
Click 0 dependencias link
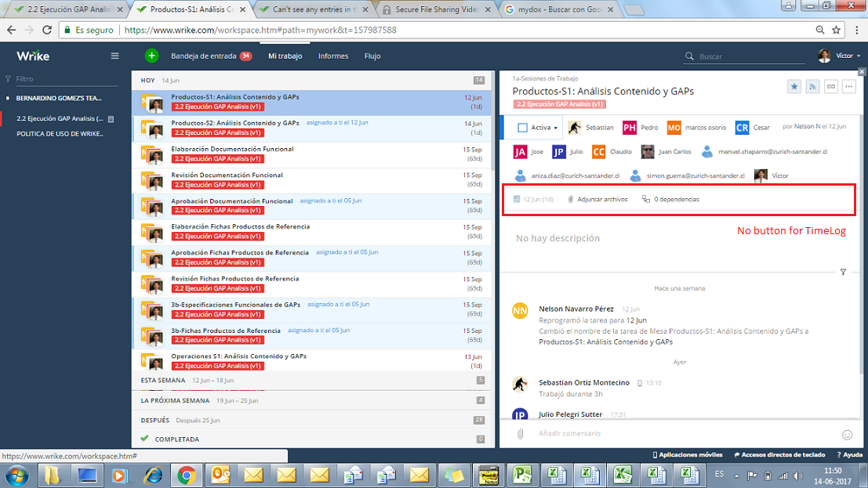(677, 199)
